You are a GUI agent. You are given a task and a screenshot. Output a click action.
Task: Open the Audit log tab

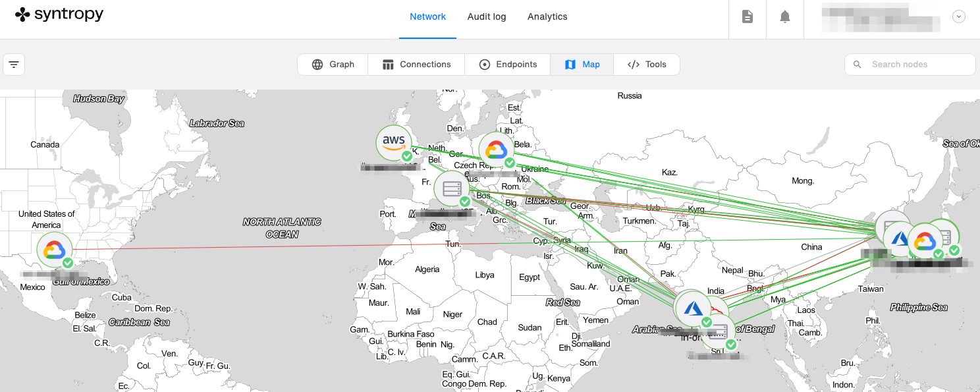tap(487, 17)
